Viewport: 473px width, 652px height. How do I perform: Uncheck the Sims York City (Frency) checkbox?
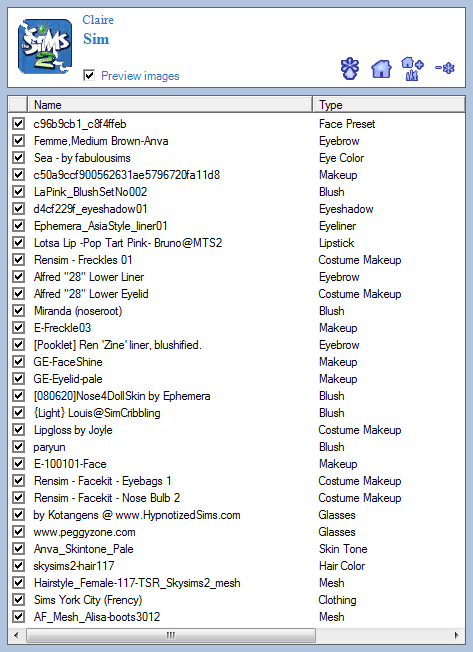click(18, 600)
